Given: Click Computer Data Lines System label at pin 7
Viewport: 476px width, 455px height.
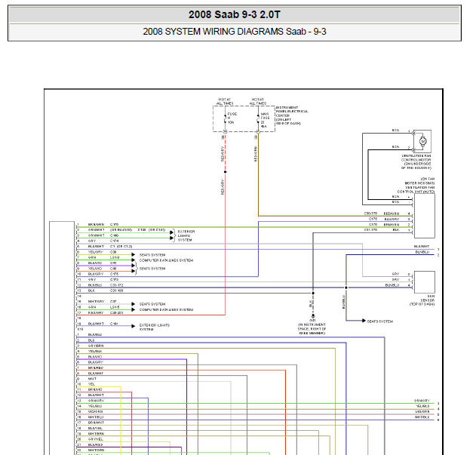Looking at the screenshot, I should coord(166,260).
